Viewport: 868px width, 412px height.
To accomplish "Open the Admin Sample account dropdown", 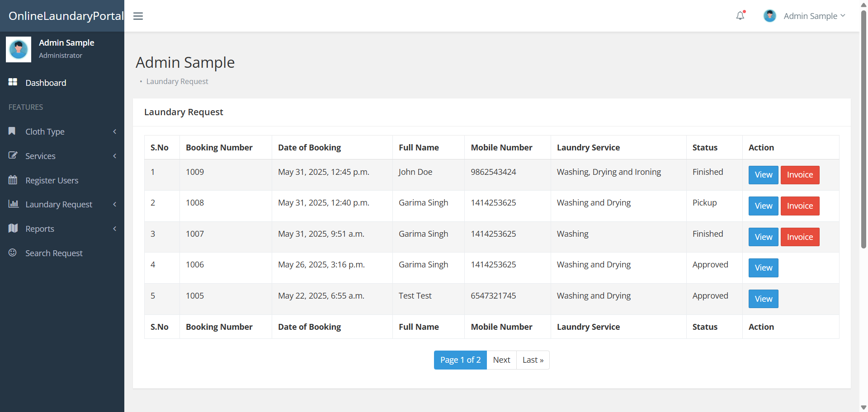I will (814, 16).
